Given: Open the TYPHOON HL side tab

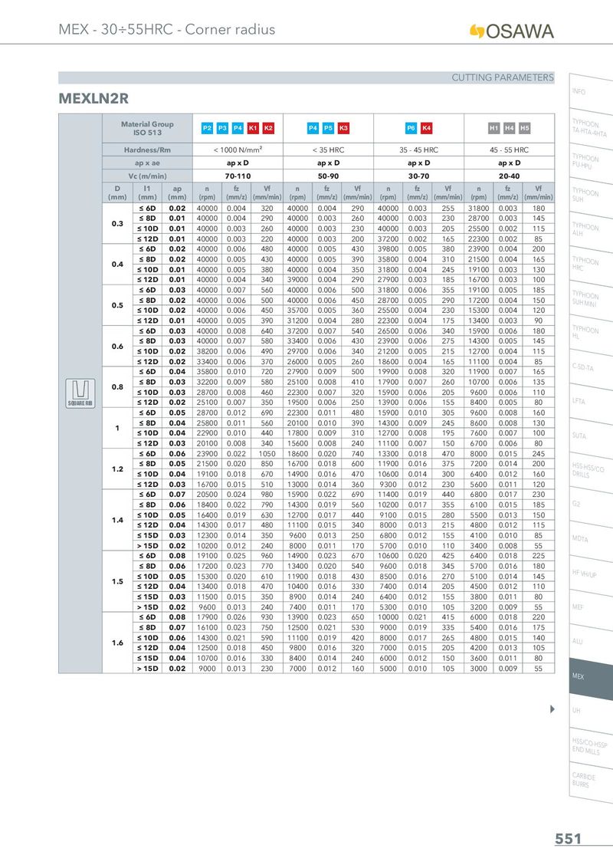Looking at the screenshot, I should click(x=590, y=334).
